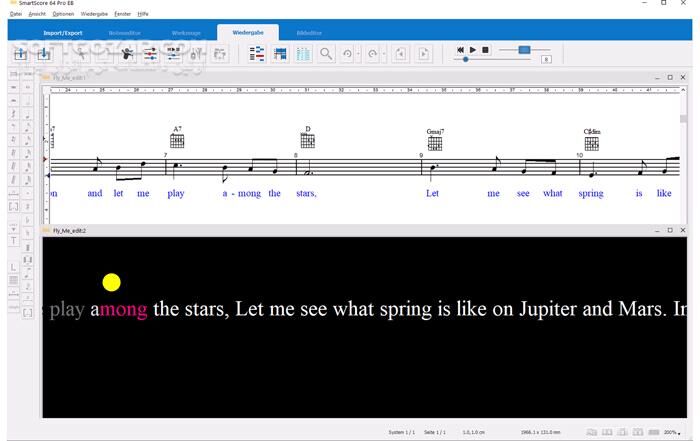Open the Fenster menu

click(123, 15)
